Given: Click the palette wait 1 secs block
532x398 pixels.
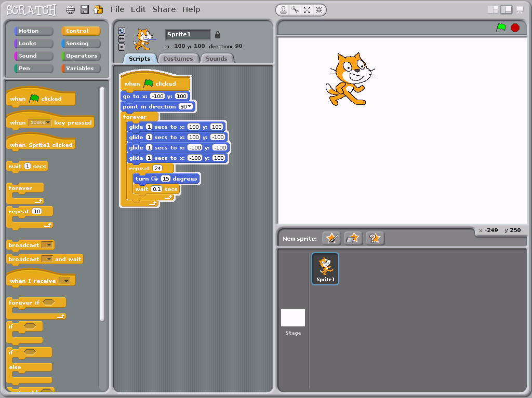Looking at the screenshot, I should coord(27,166).
